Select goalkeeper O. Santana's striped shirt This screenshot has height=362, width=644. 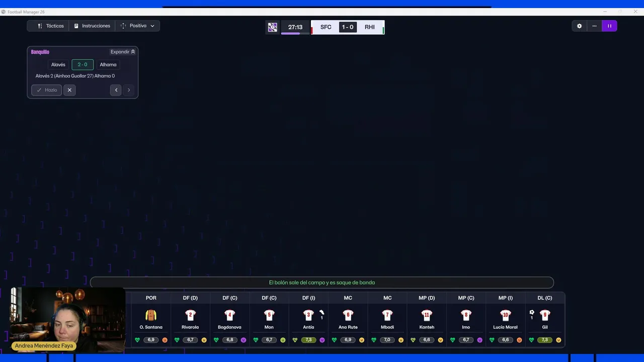pyautogui.click(x=151, y=315)
